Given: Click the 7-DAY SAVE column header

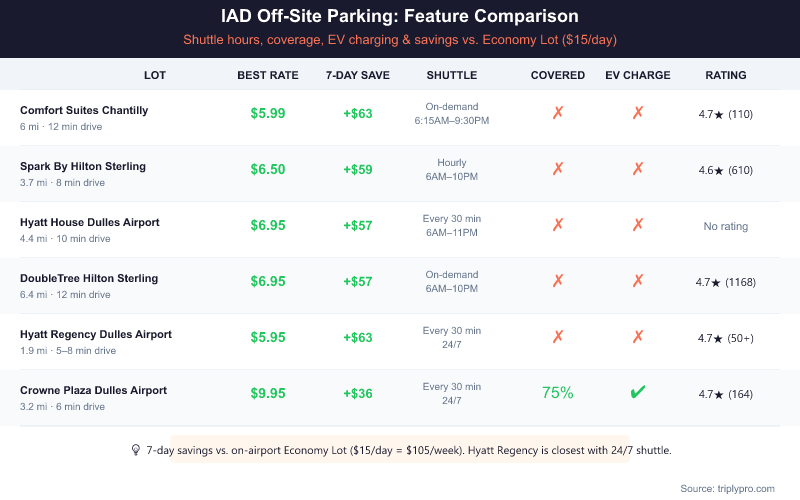Looking at the screenshot, I should [358, 75].
